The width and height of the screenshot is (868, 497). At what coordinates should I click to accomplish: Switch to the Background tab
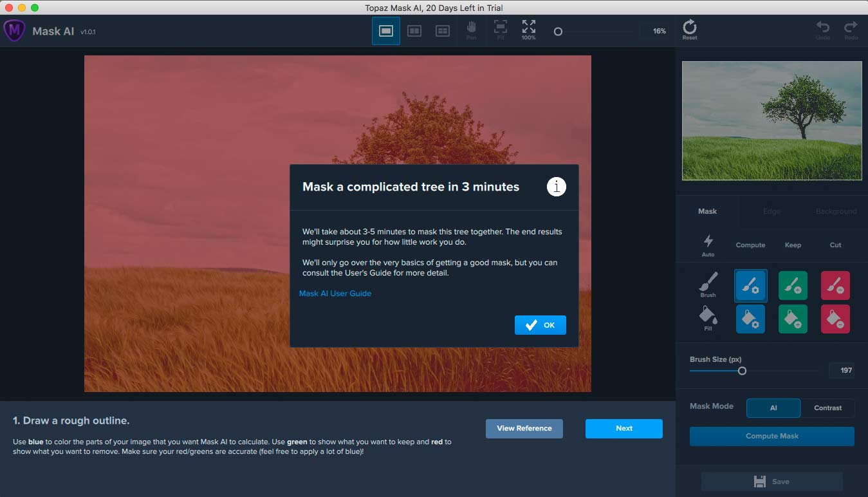[x=836, y=211]
